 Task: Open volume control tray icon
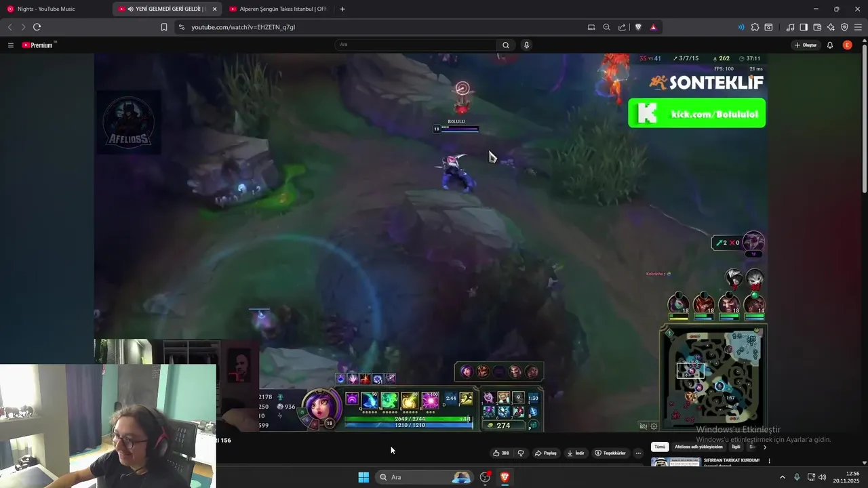[x=823, y=477]
